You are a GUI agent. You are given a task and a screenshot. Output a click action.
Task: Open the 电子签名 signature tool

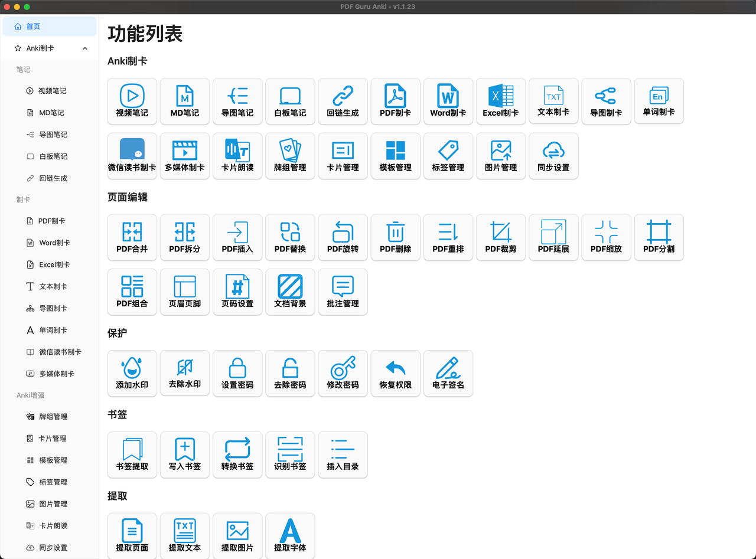click(x=448, y=372)
